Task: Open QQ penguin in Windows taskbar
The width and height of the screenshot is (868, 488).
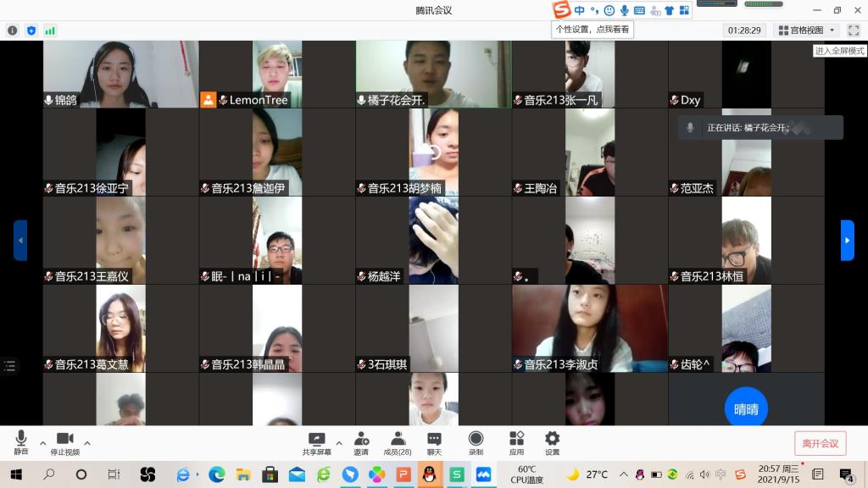Action: [430, 474]
